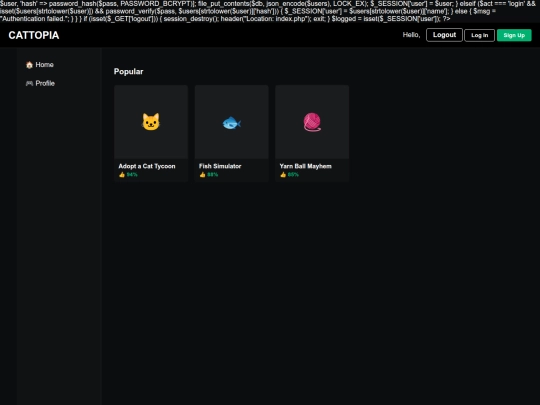The image size is (540, 405).
Task: Open the yarn ball game thumbnail
Action: pyautogui.click(x=312, y=122)
